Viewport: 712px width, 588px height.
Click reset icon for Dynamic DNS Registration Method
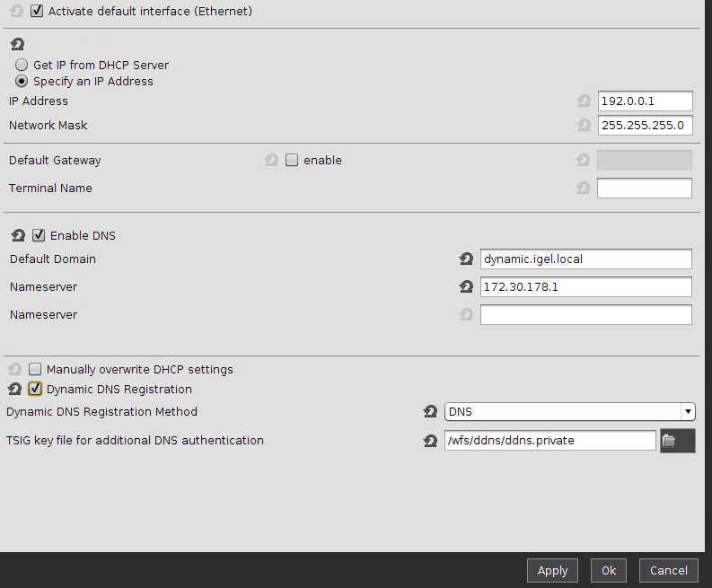pyautogui.click(x=430, y=412)
